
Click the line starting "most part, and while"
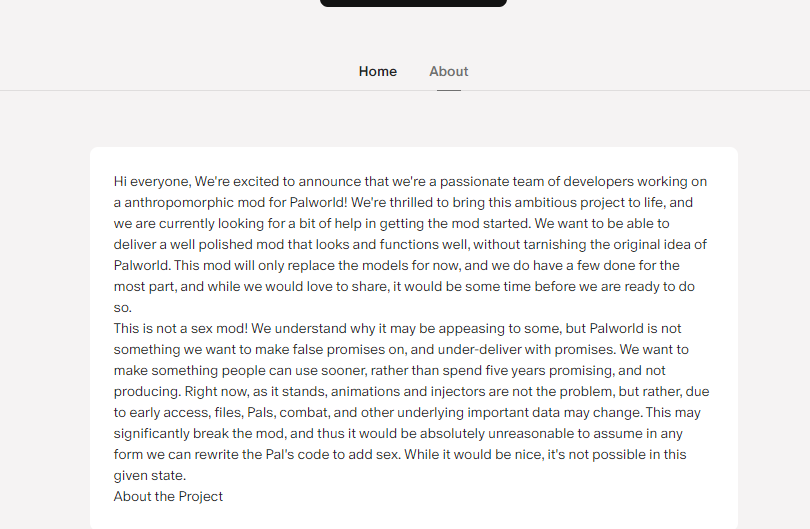pyautogui.click(x=404, y=286)
